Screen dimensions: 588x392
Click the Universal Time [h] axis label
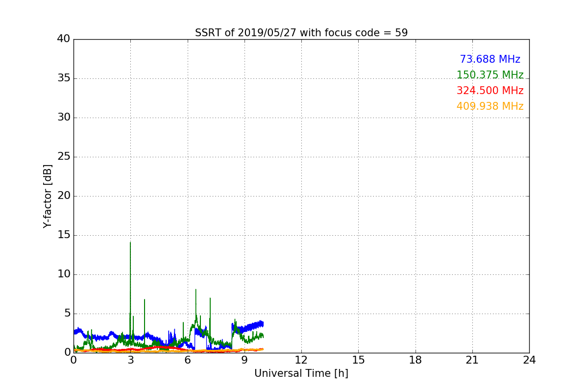click(301, 373)
